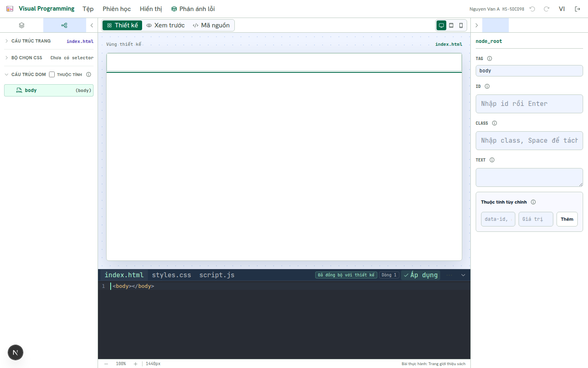Switch to the Mã nguồn tab
Image resolution: width=588 pixels, height=368 pixels.
click(211, 25)
